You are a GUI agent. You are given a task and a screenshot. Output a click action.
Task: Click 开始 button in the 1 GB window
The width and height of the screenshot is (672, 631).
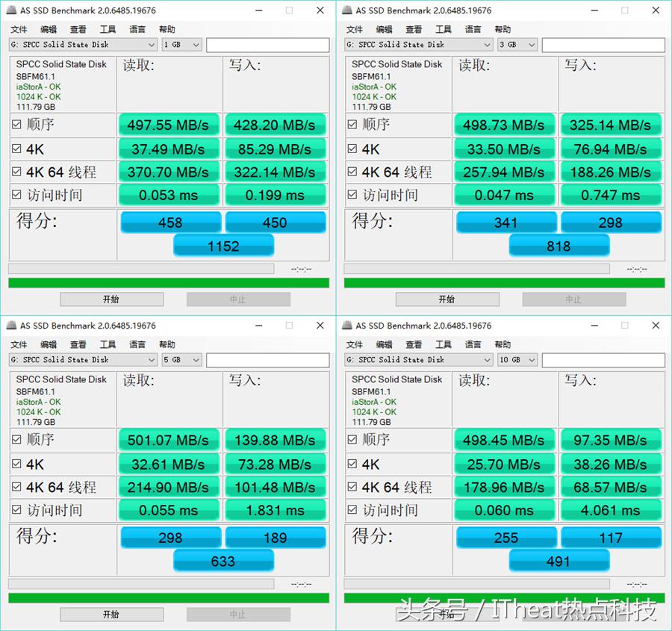[111, 299]
